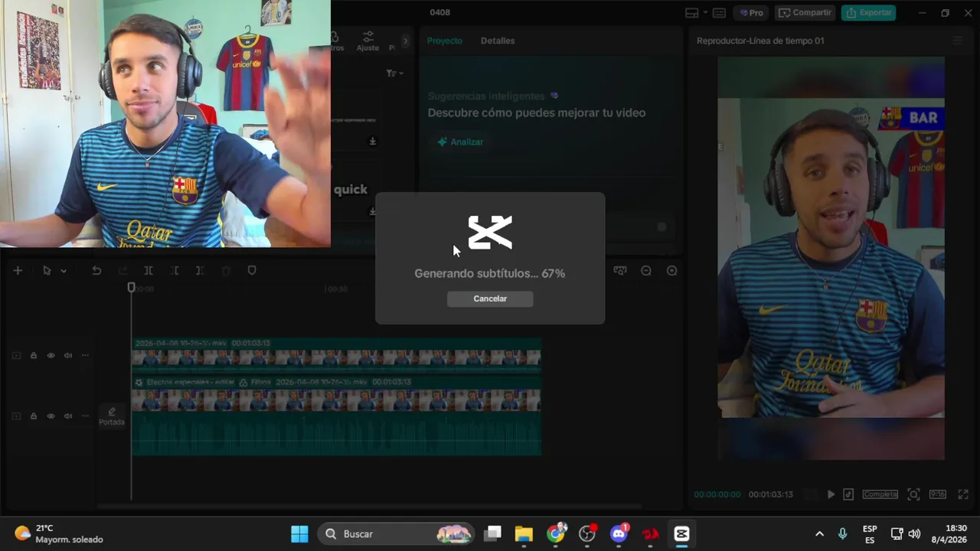The height and width of the screenshot is (551, 980).
Task: Add a new track with plus icon
Action: click(x=18, y=270)
